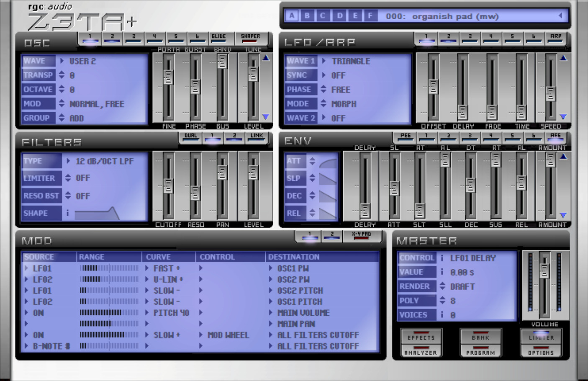Open the OSC Shaper tab

[250, 39]
